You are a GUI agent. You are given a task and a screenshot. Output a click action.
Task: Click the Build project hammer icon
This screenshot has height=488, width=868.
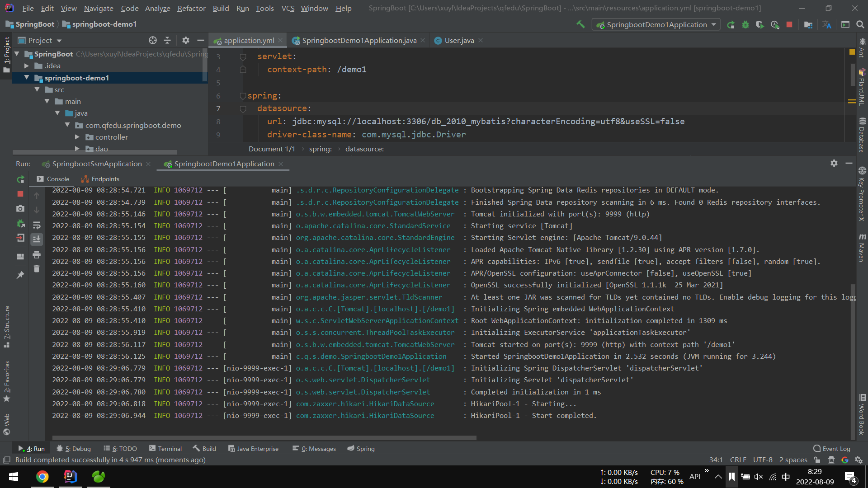point(580,24)
